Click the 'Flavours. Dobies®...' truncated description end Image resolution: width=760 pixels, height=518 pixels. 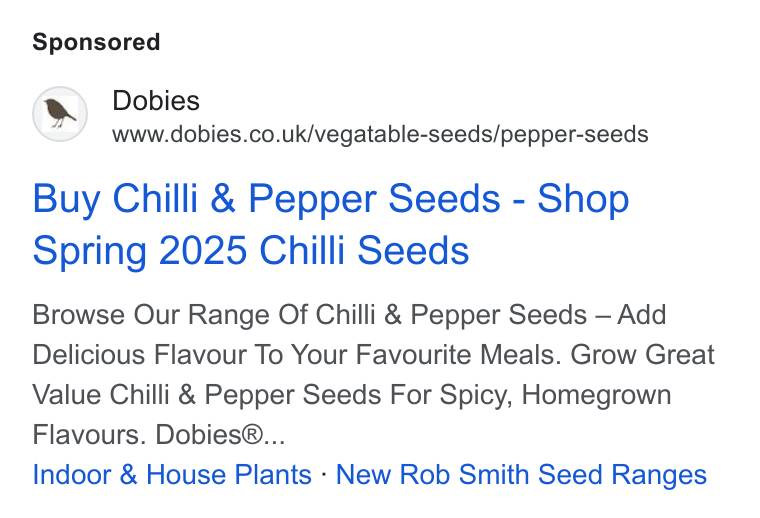pos(158,435)
